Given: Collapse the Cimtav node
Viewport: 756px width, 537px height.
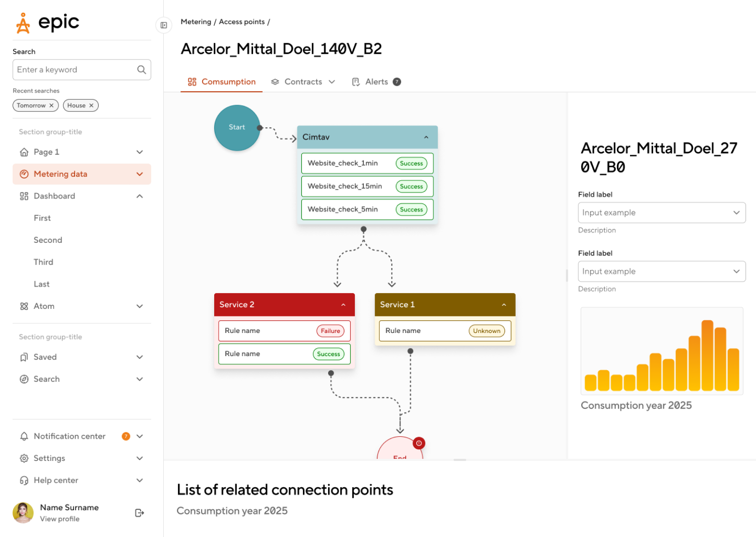Looking at the screenshot, I should tap(426, 137).
